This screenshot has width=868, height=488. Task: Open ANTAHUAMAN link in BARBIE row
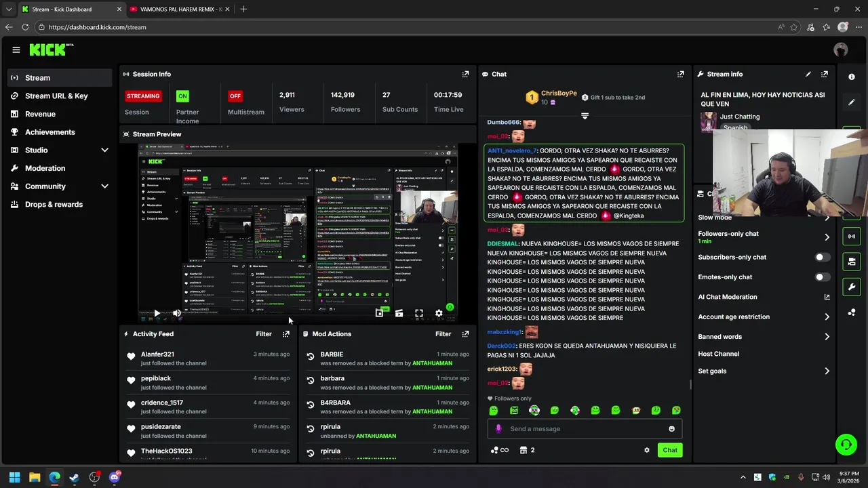(x=432, y=363)
